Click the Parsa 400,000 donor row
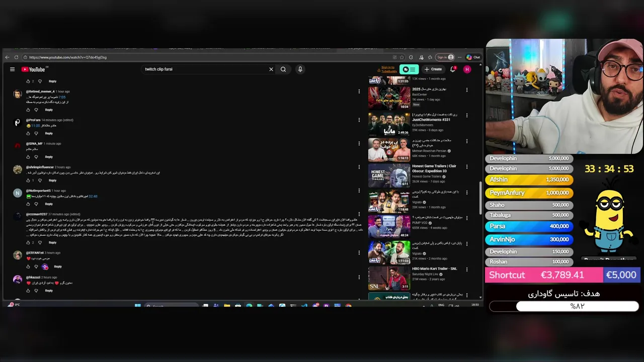The width and height of the screenshot is (644, 362). pyautogui.click(x=529, y=226)
